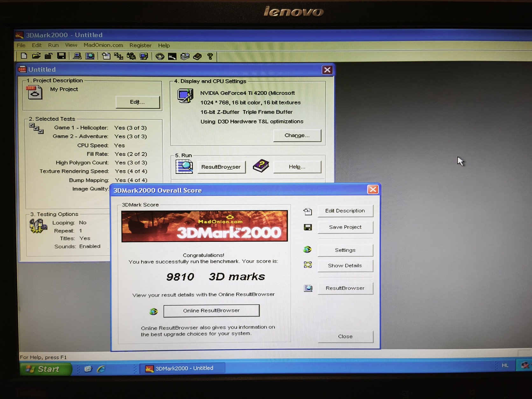Open the File menu
532x399 pixels.
(x=21, y=45)
